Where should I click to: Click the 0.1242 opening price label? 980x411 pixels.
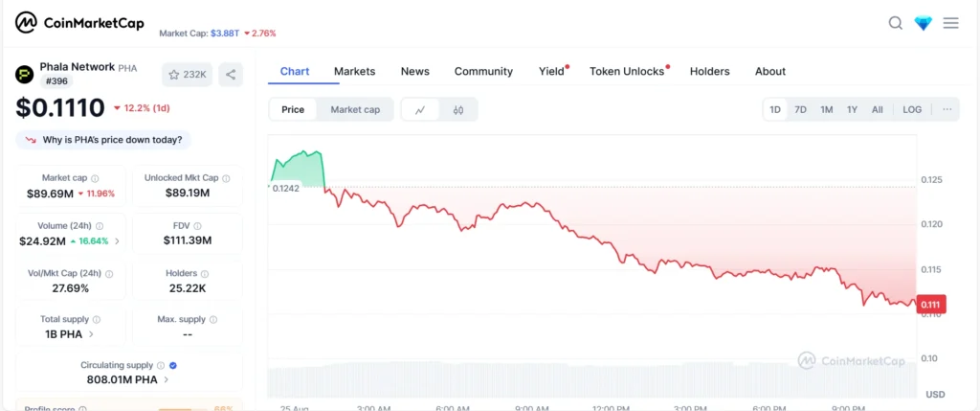(x=285, y=189)
